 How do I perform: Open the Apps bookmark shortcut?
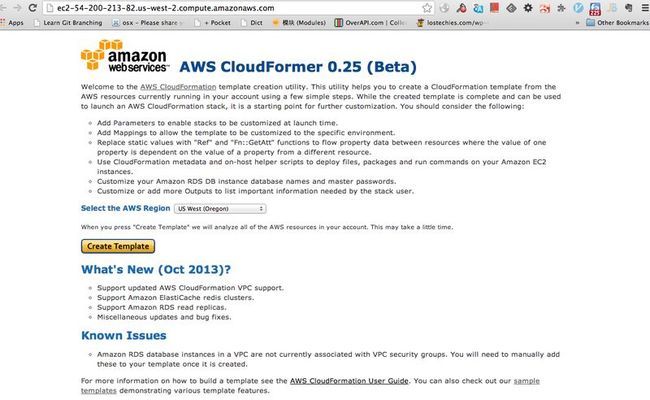tap(12, 23)
